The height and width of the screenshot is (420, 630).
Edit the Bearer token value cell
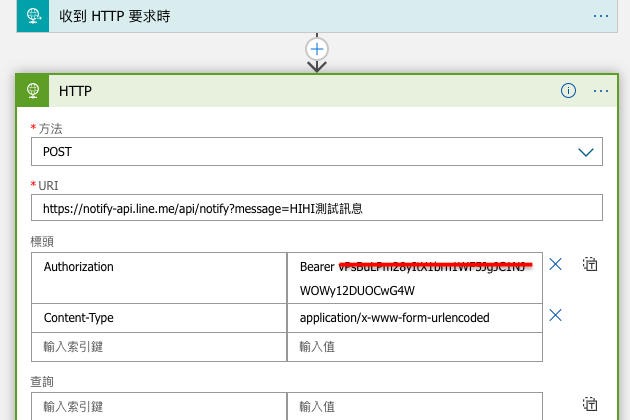coord(415,278)
